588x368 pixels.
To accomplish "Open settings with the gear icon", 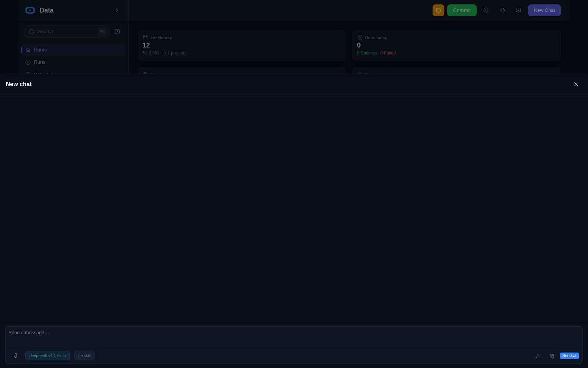I will pos(518,10).
